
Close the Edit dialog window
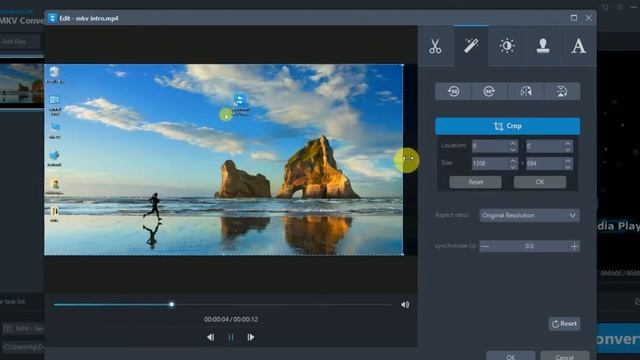point(589,18)
